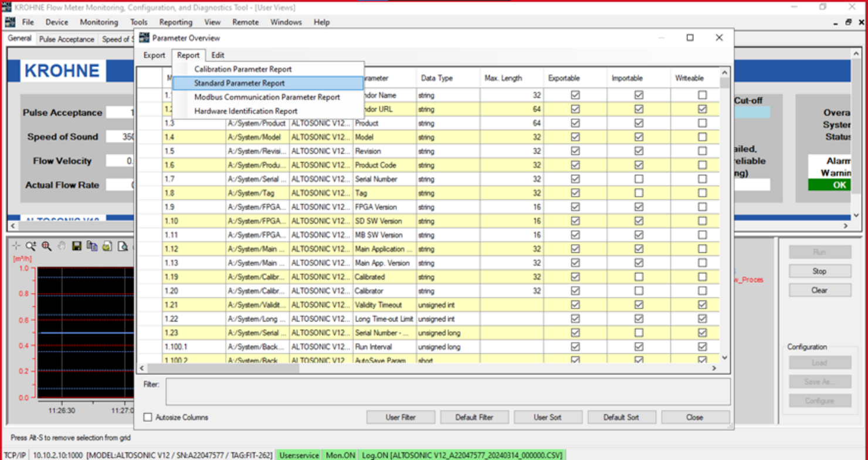Uncheck Writeable for row 1.22 Long Time-out Limit
The height and width of the screenshot is (460, 868).
point(702,319)
